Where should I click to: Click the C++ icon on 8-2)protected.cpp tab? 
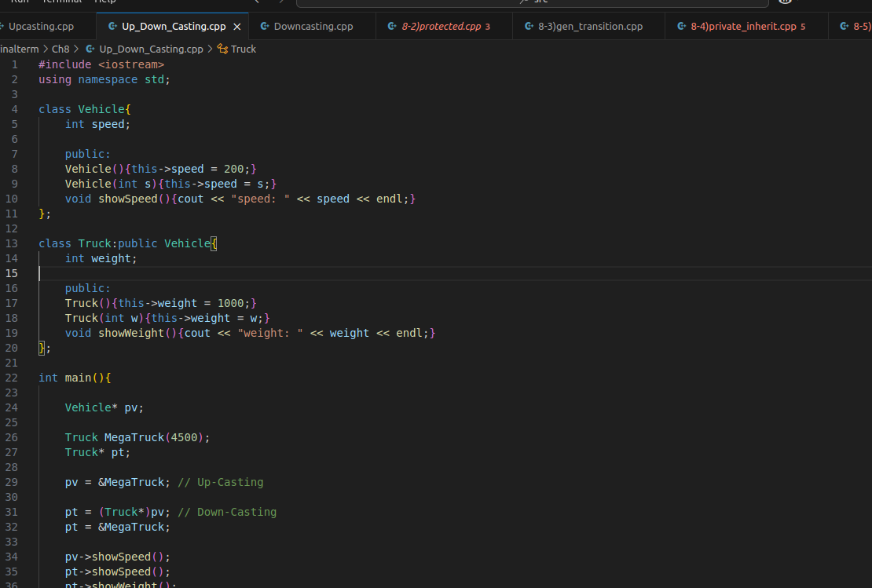tap(392, 26)
